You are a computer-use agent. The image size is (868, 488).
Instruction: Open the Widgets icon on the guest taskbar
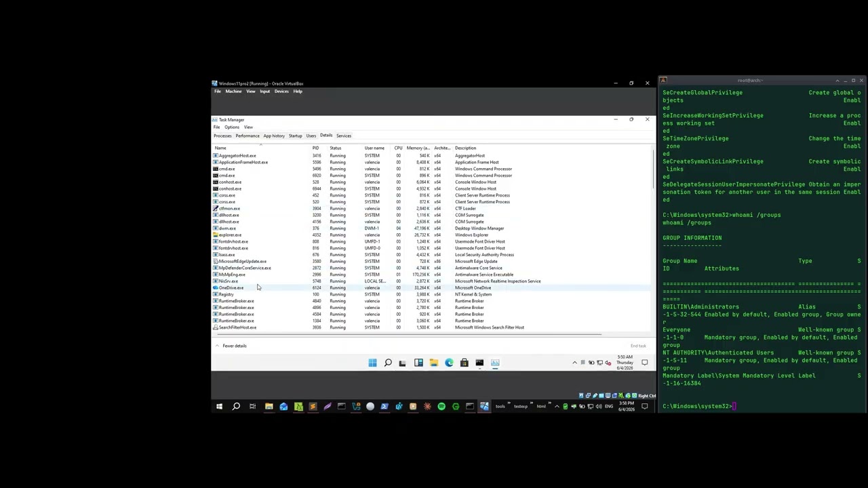tap(418, 363)
